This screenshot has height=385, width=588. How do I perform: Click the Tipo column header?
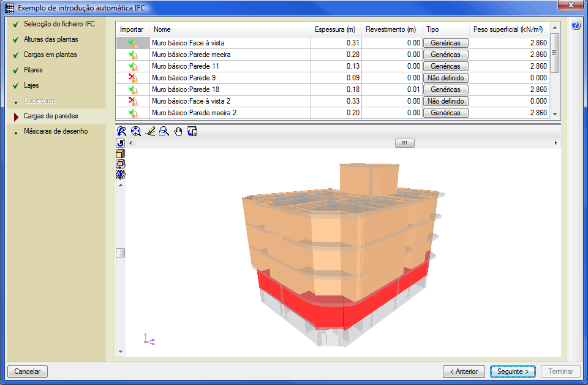[445, 29]
